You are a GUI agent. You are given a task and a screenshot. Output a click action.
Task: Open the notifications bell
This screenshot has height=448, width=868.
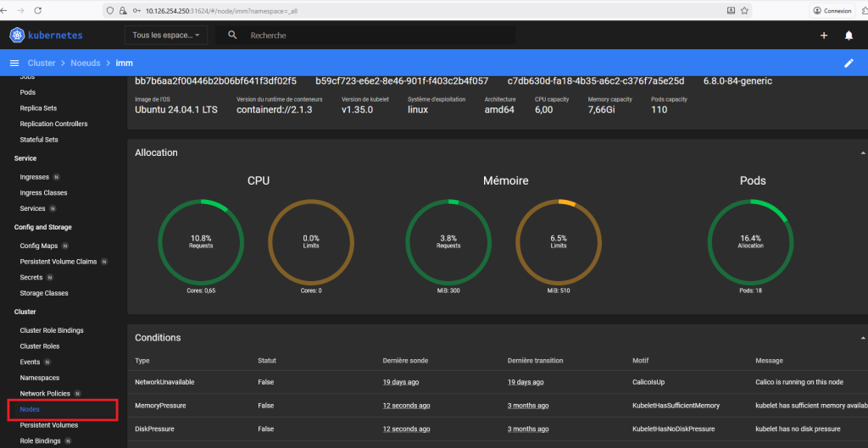(x=849, y=36)
